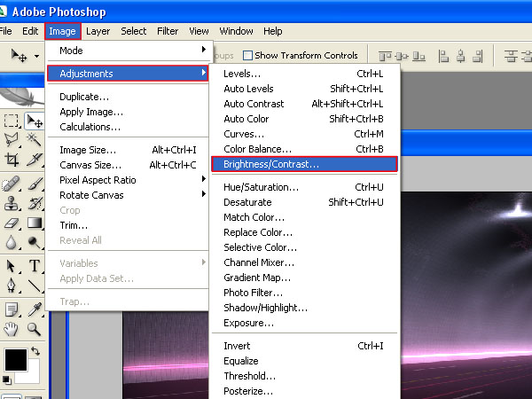532x399 pixels.
Task: Open the Window menu
Action: pos(236,31)
